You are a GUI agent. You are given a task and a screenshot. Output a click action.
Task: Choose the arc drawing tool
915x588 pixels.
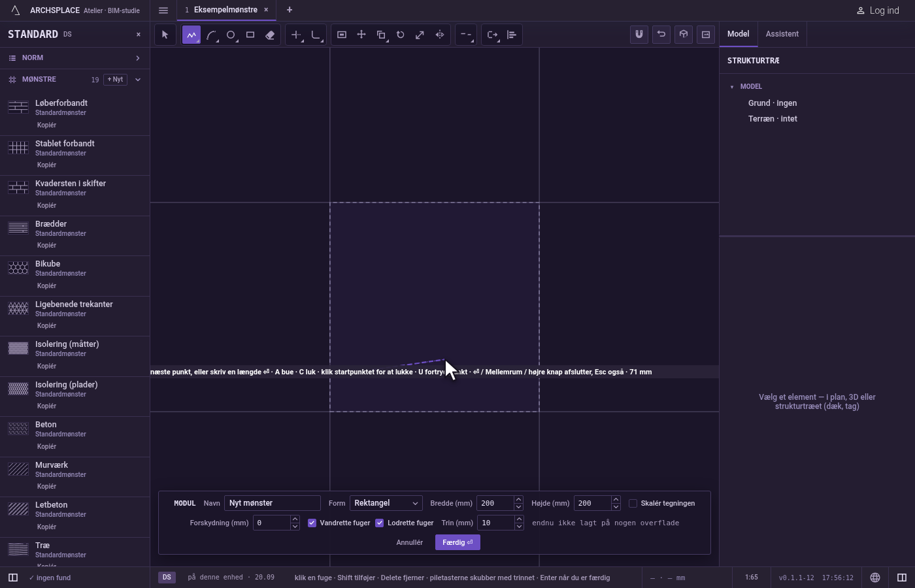tap(211, 35)
